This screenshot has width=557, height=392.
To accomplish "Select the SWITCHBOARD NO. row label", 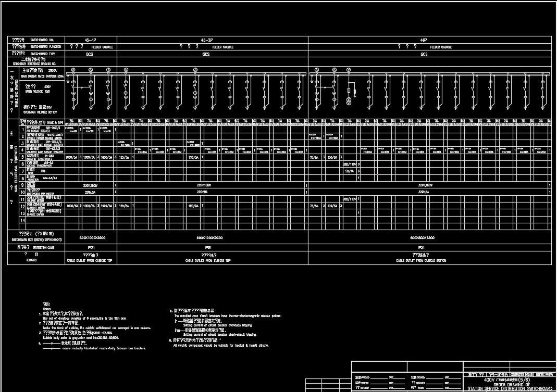I will 42,40.
